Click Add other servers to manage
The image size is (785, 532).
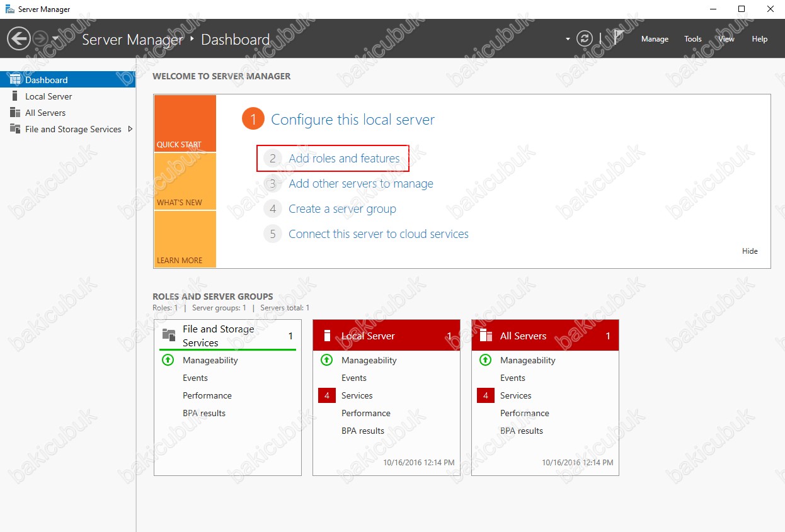(x=361, y=184)
